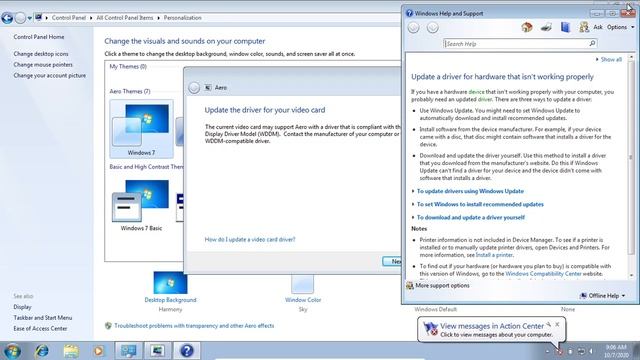Click device glossary link in help text
Viewport: 640px width, 360px height.
coord(476,92)
